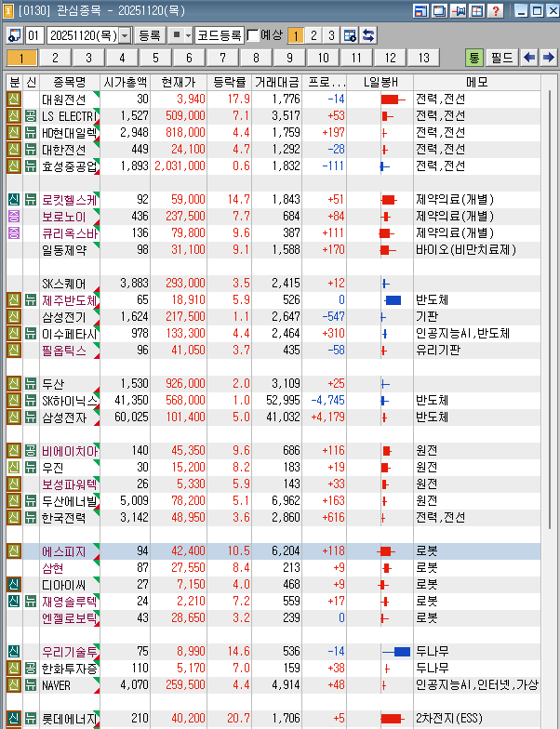Select the SK하이닉스 stock name
The width and height of the screenshot is (560, 729).
69,400
